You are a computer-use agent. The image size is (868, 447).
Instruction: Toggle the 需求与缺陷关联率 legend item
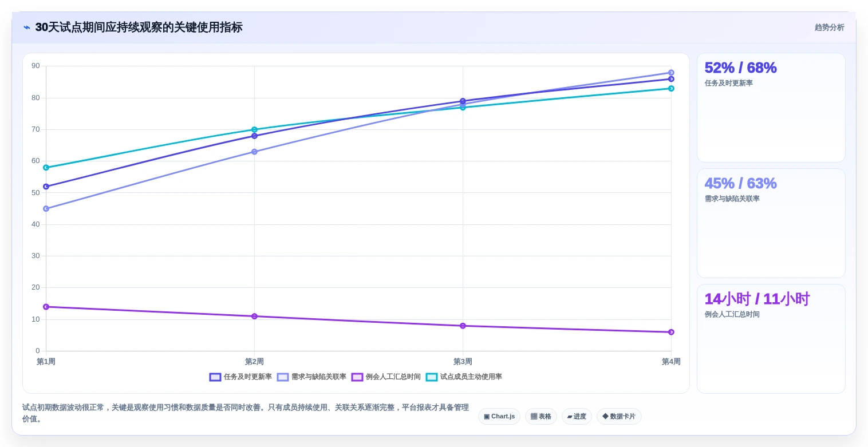[311, 377]
